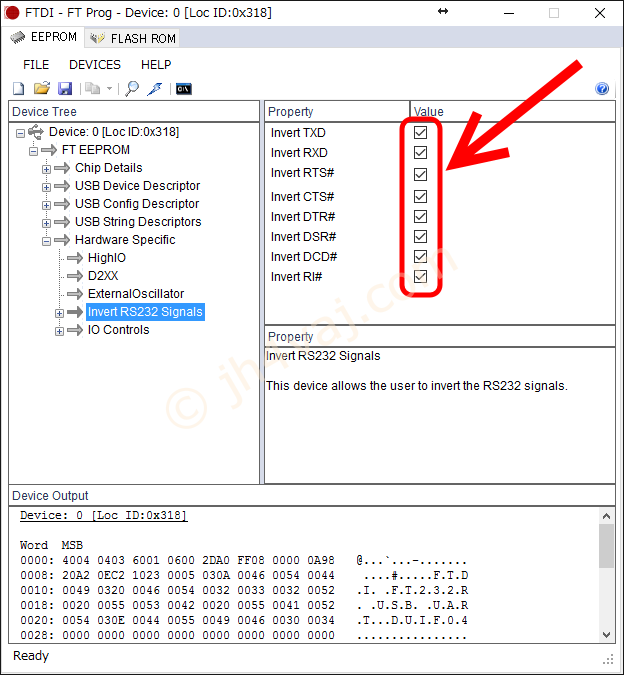Program devices using the lightning bolt icon
Viewport: 624px width, 675px height.
click(154, 89)
